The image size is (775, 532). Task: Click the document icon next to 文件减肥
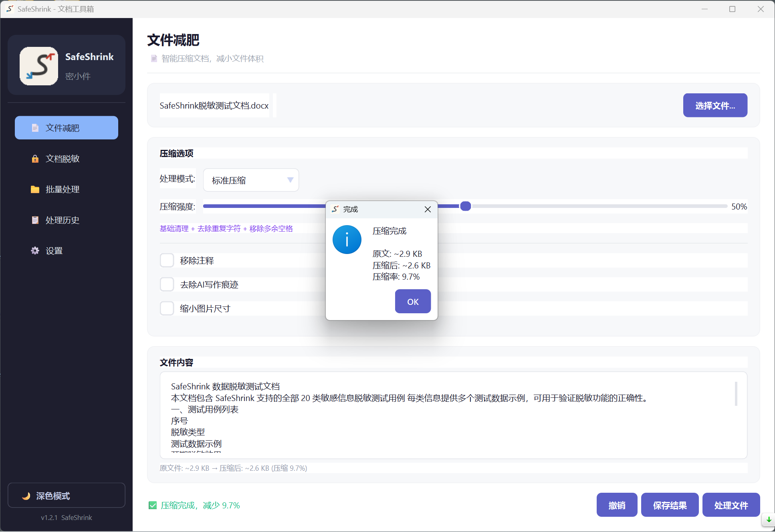[35, 128]
